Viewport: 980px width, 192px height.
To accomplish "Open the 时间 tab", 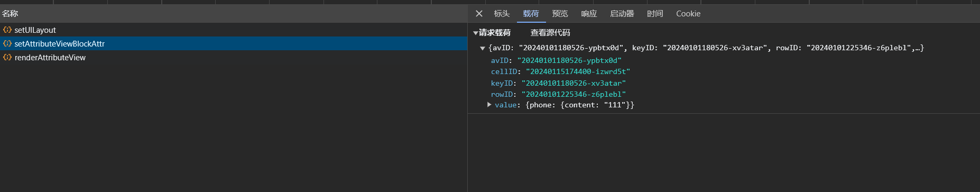I will tap(655, 14).
